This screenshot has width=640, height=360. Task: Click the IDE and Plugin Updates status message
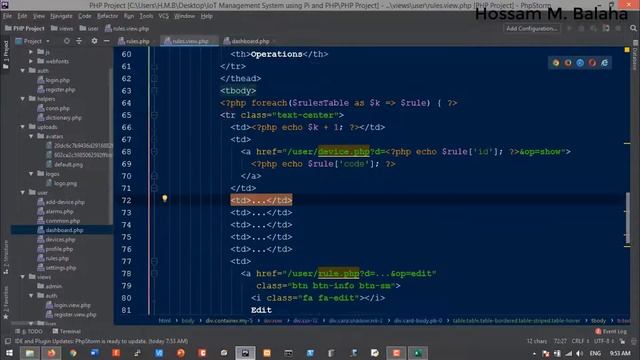click(x=101, y=341)
